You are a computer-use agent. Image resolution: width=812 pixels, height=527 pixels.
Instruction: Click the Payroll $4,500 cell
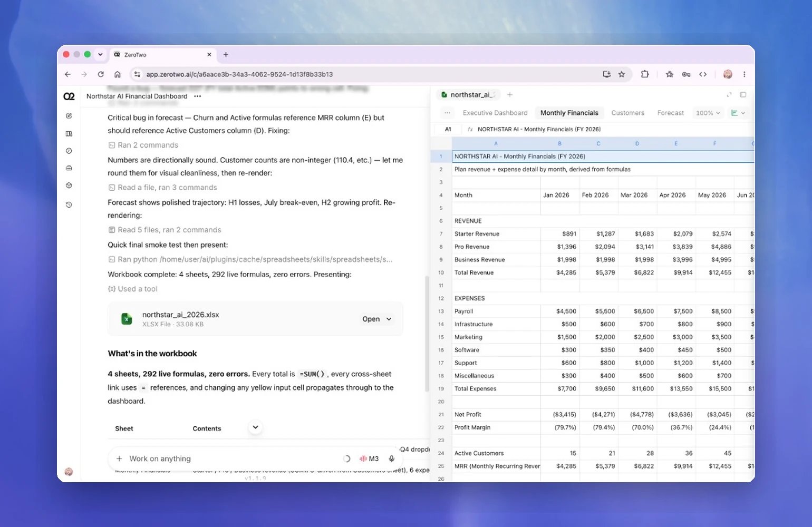[x=559, y=311]
